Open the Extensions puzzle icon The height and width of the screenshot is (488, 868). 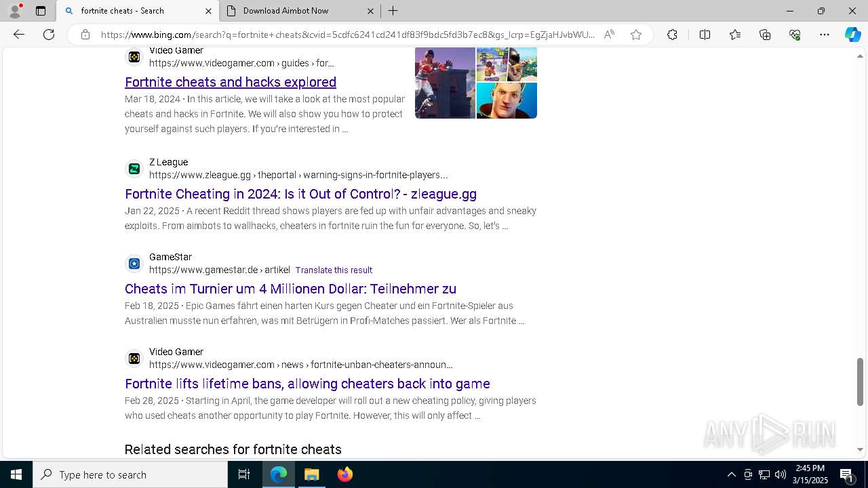point(672,35)
